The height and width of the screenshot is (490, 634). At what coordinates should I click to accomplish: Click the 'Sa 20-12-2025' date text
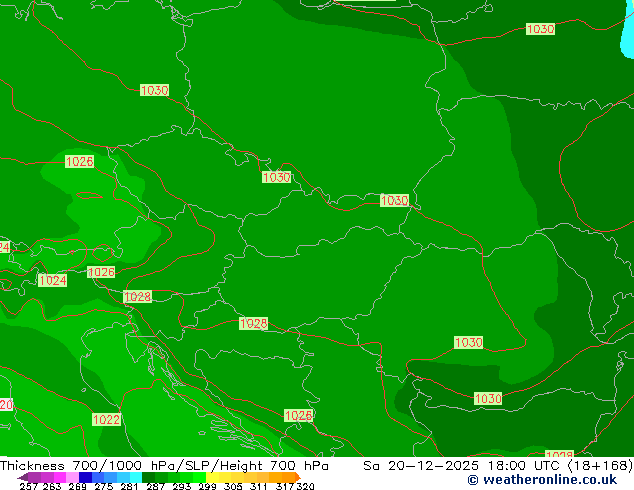pos(421,466)
